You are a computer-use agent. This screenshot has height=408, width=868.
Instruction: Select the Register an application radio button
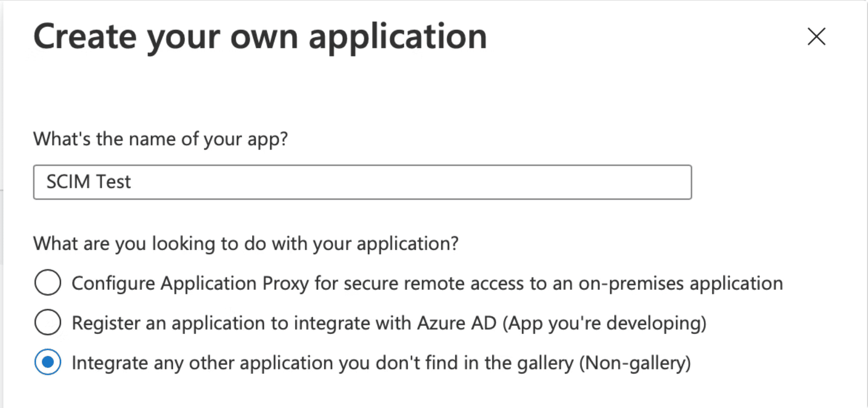(48, 322)
